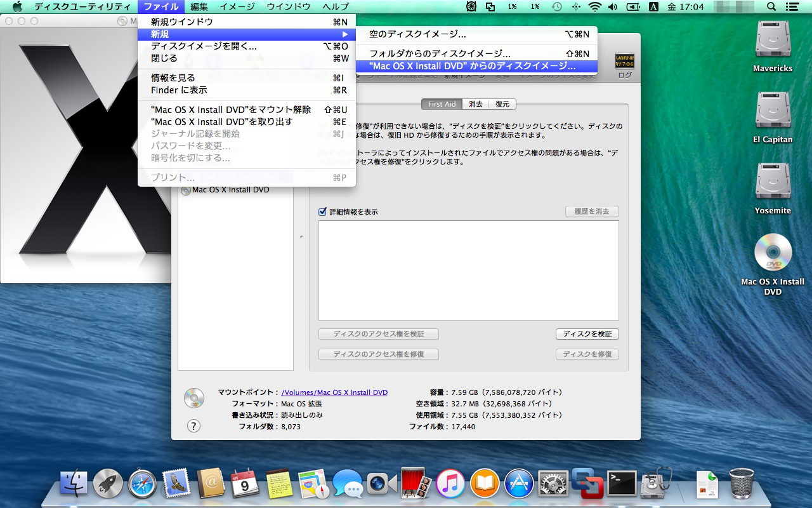Viewport: 812px width, 508px height.
Task: Switch to the 消去 tab
Action: [476, 104]
